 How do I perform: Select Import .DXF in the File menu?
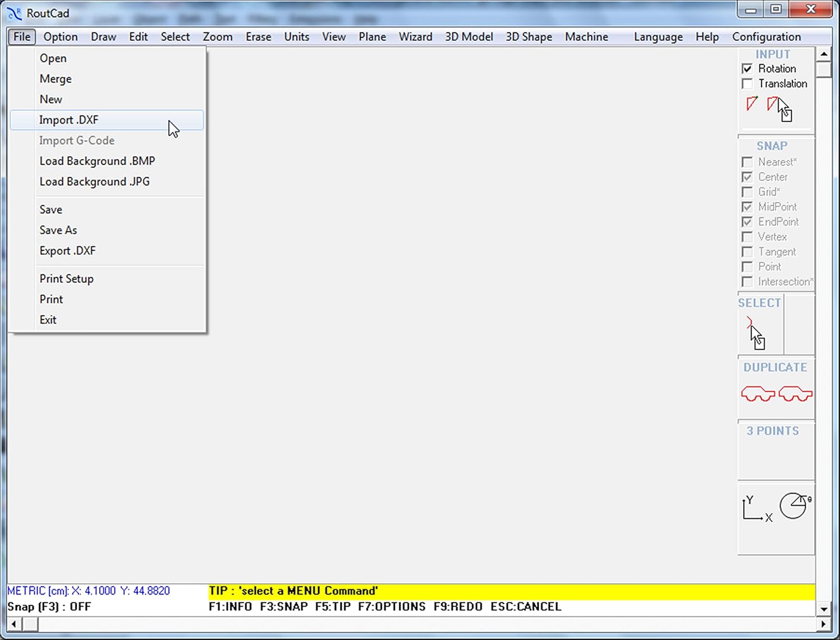[107, 120]
